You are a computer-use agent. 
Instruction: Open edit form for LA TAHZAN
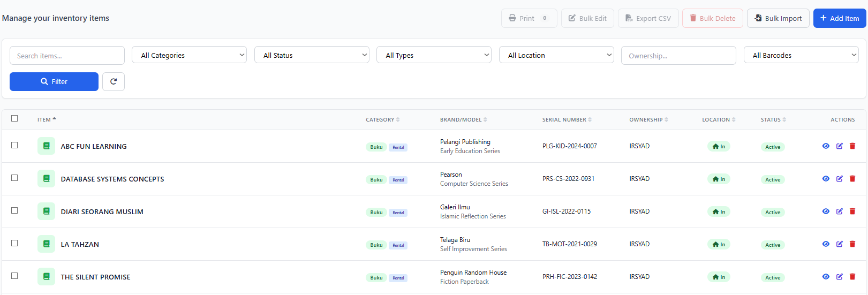click(x=839, y=244)
